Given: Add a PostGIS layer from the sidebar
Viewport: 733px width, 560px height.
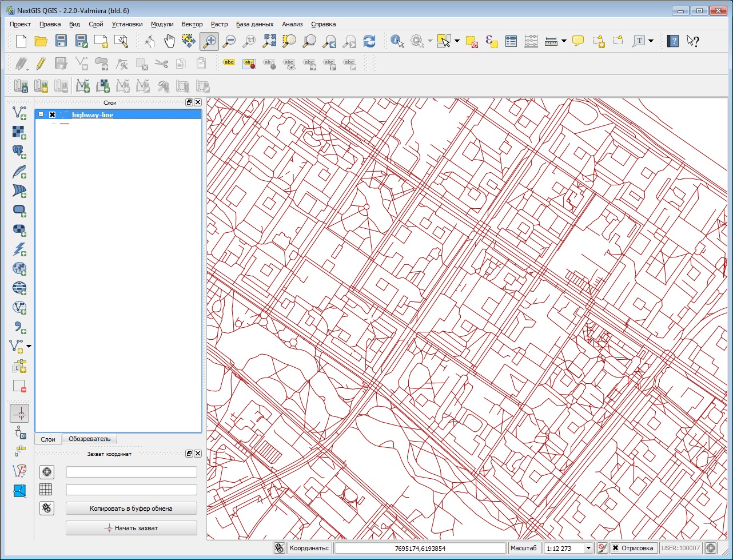Looking at the screenshot, I should click(19, 152).
